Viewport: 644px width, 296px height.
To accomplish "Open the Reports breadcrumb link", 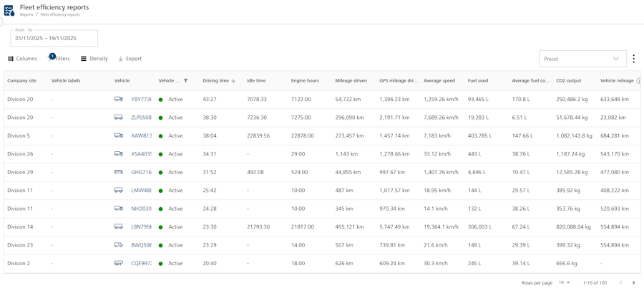I will (26, 15).
